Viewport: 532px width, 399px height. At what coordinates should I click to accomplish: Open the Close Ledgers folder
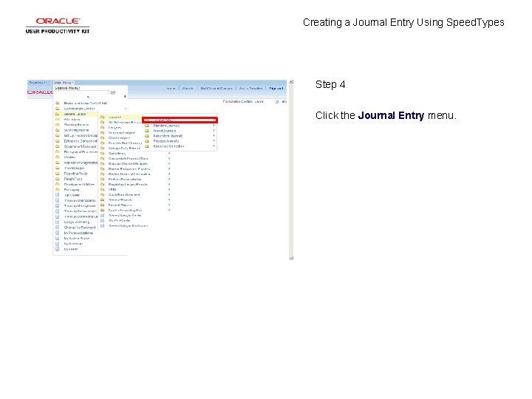(x=119, y=137)
